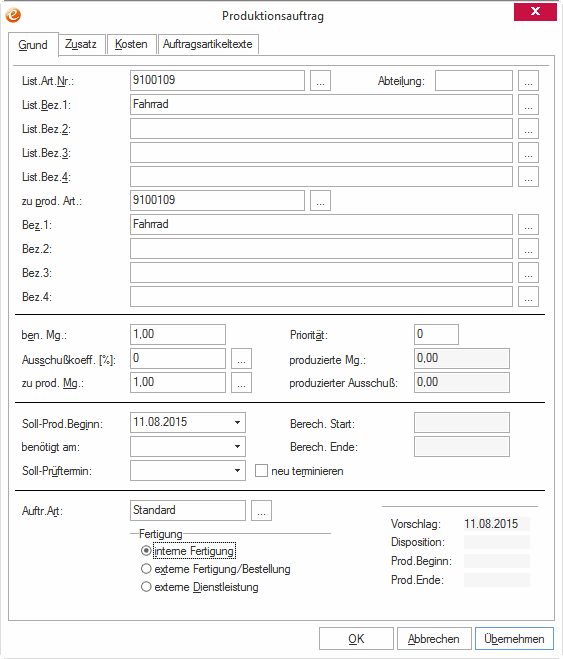Click the orange application logo icon

13,15
